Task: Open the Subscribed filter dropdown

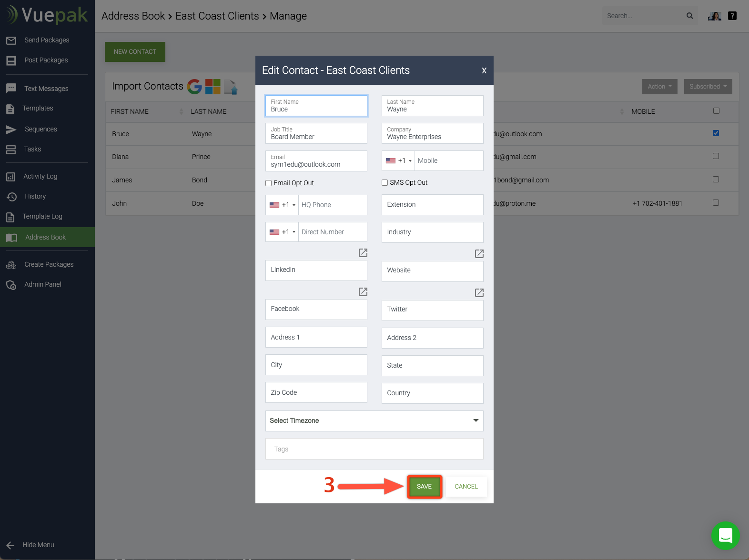Action: tap(708, 86)
